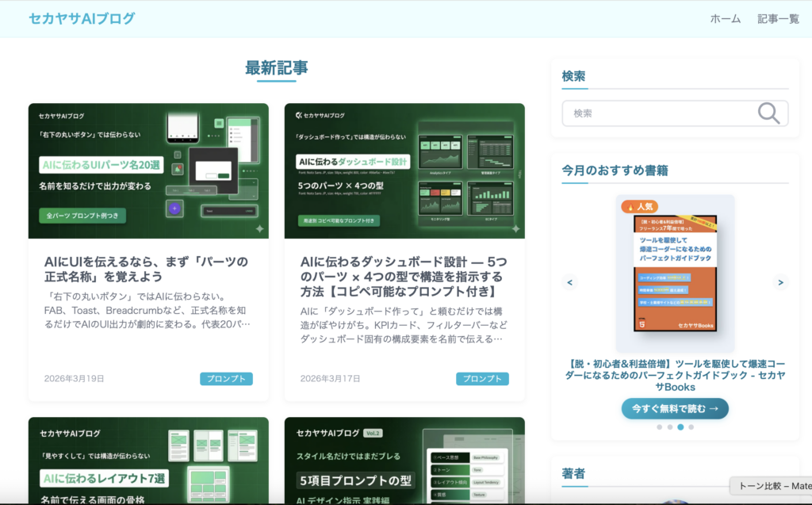Select the second carousel pagination dot
This screenshot has height=505, width=812.
coord(670,427)
